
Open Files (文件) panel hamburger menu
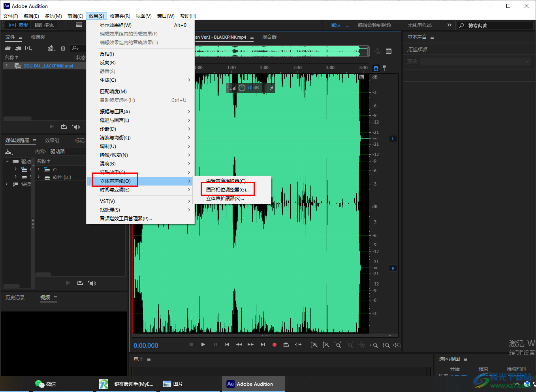pyautogui.click(x=21, y=37)
